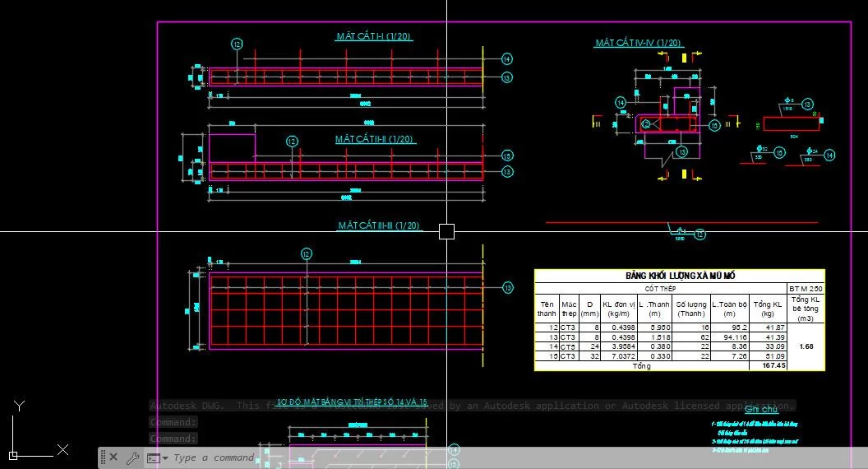Click the command line drag grip handle
868x469 pixels.
coord(103,457)
